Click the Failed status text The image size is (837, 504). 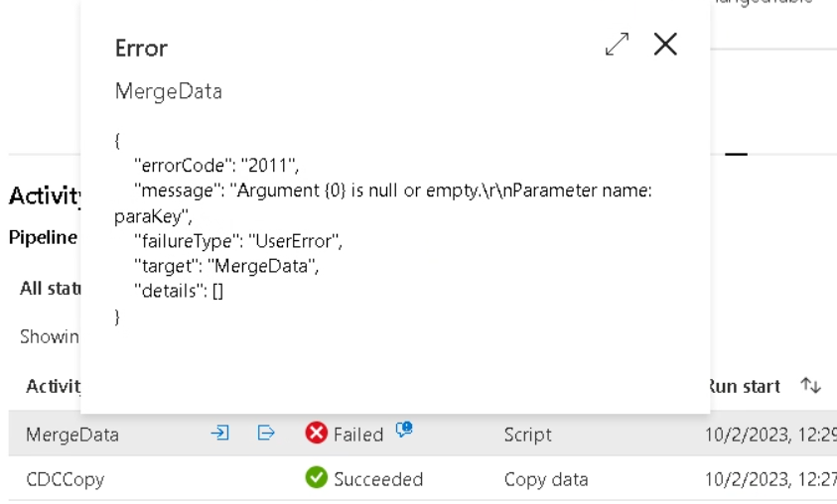point(357,435)
